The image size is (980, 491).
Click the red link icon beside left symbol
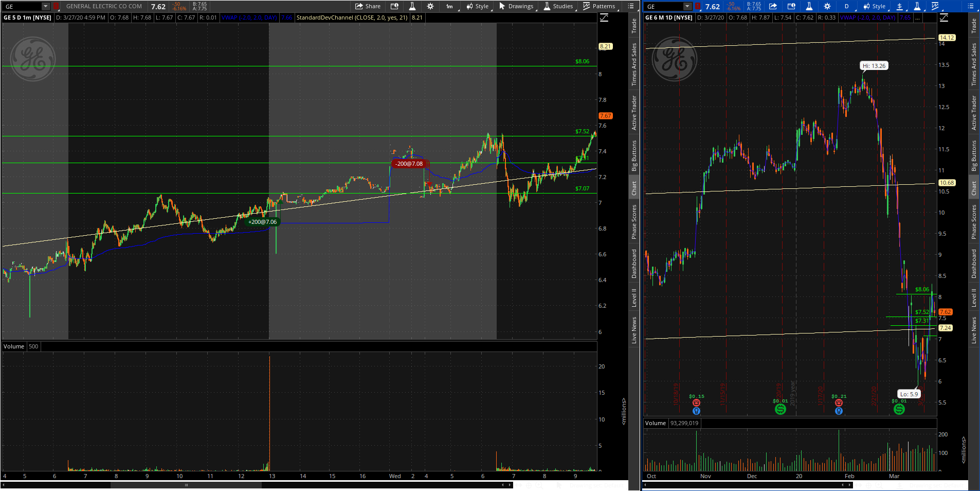click(56, 6)
